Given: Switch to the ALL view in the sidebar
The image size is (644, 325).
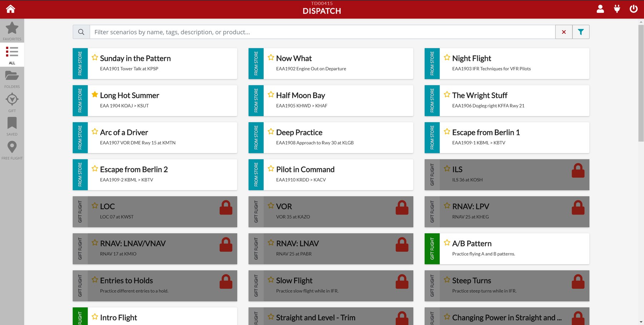Looking at the screenshot, I should (12, 55).
